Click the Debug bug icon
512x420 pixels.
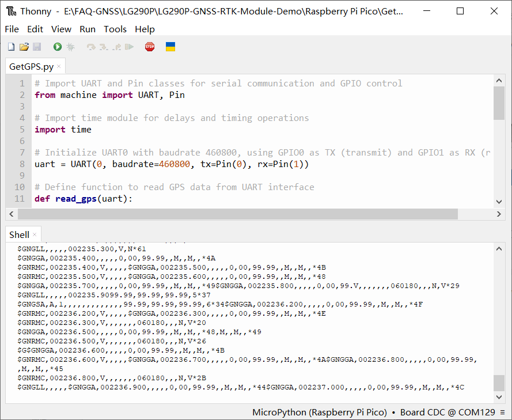coord(70,47)
